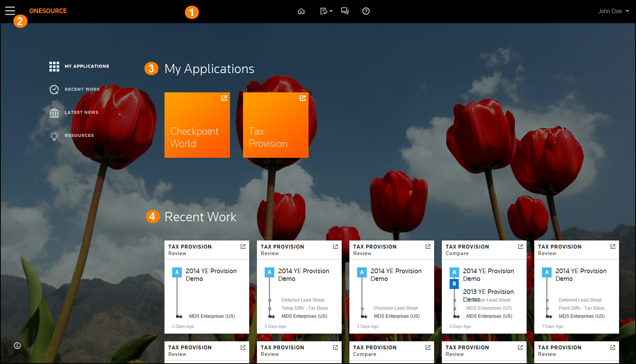The height and width of the screenshot is (364, 636).
Task: Click the ONESOURCE logo
Action: coord(48,11)
